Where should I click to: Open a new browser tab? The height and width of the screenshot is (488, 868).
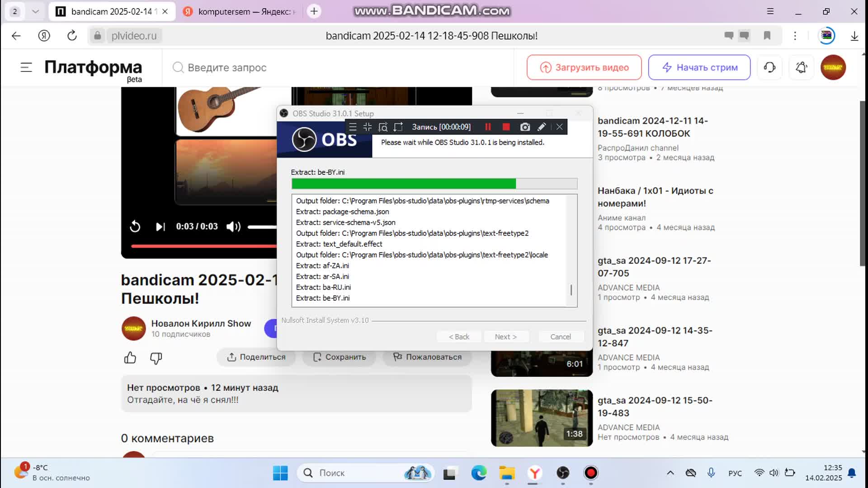314,11
